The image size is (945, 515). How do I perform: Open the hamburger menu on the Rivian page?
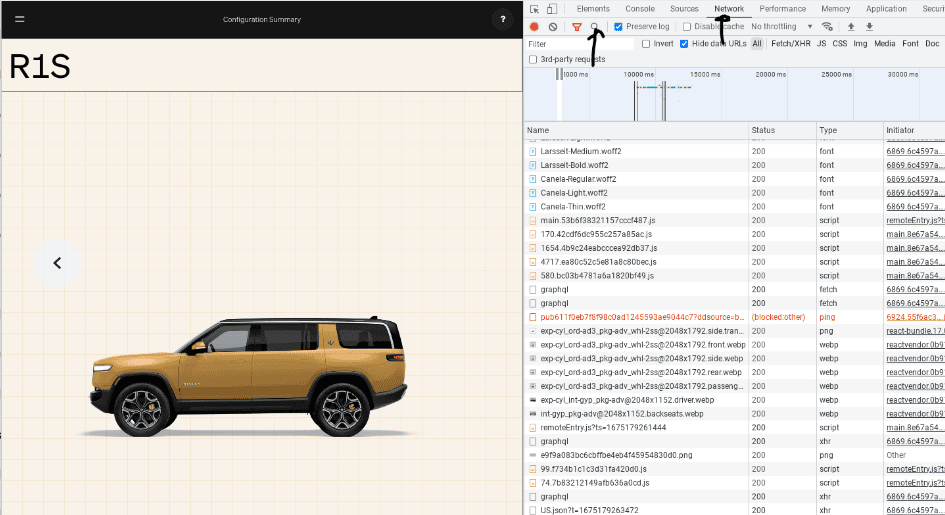coord(19,19)
